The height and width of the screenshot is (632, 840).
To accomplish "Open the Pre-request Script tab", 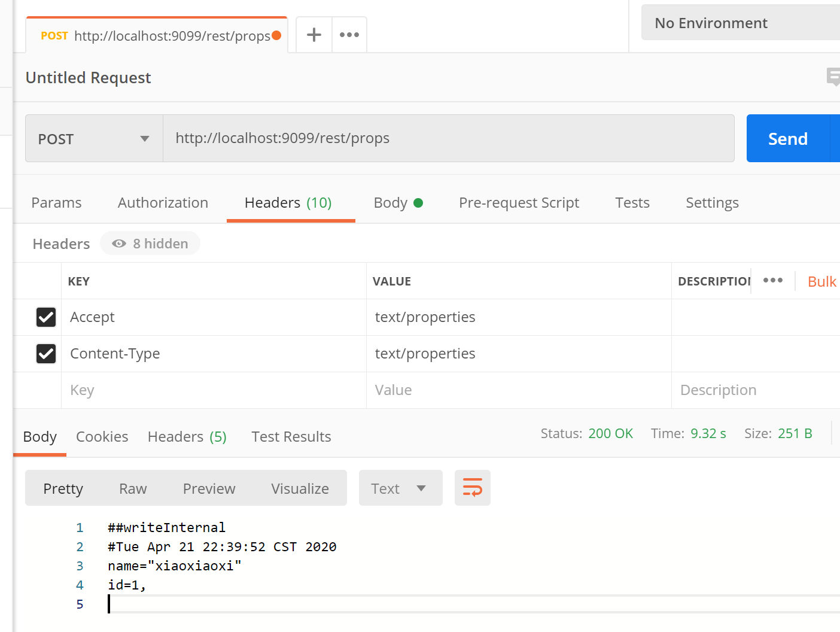I will [x=519, y=203].
